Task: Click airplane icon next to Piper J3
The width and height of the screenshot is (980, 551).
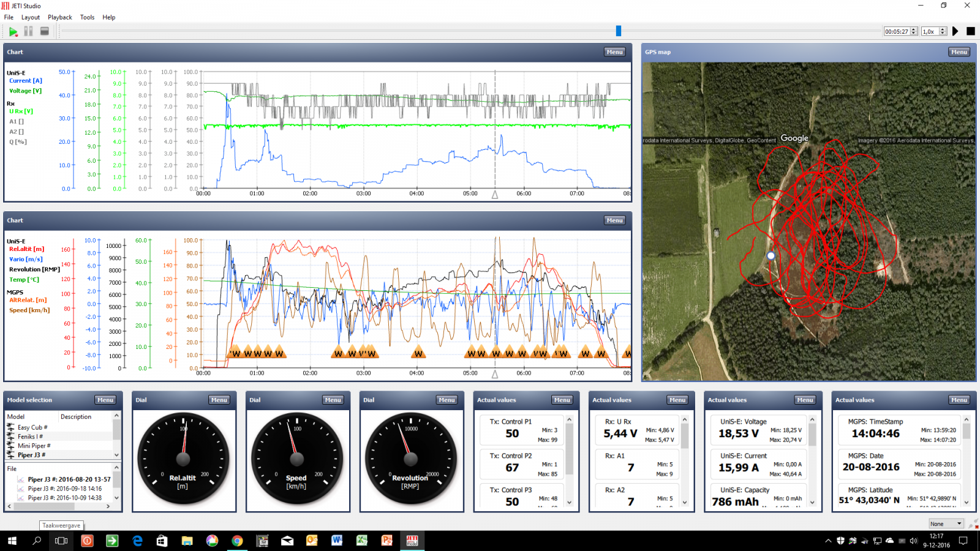Action: 10,455
